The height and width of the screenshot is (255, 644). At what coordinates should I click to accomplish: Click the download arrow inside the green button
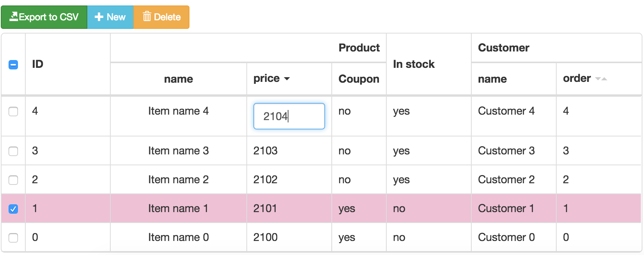[x=14, y=16]
